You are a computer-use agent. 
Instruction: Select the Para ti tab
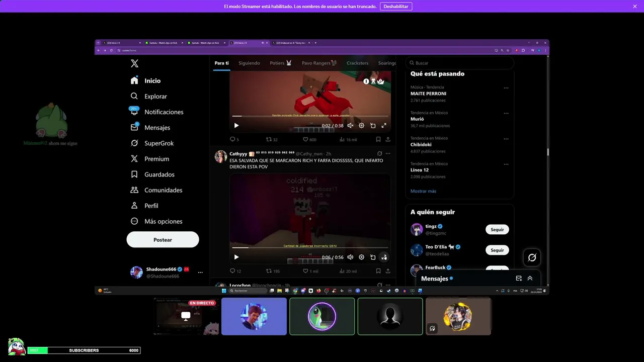coord(221,63)
